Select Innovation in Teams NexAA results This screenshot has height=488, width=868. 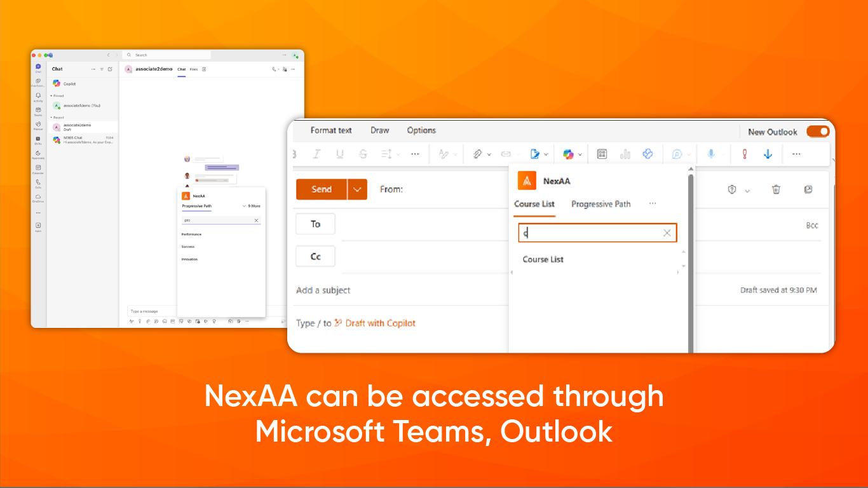(x=189, y=259)
